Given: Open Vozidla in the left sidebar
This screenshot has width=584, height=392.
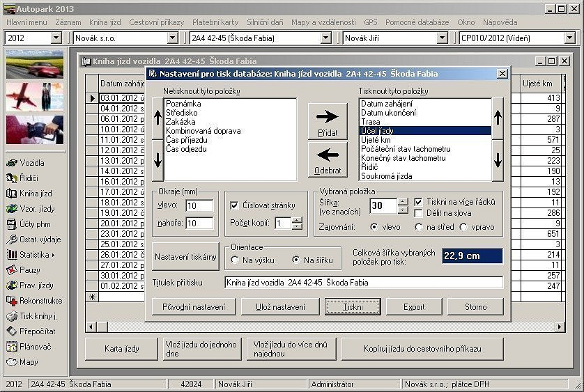Looking at the screenshot, I should tap(32, 163).
